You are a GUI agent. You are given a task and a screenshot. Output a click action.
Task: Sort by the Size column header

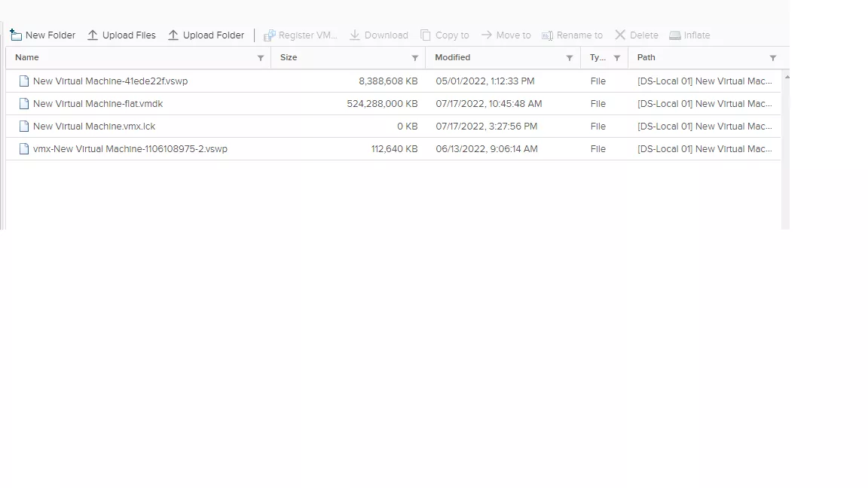[289, 57]
